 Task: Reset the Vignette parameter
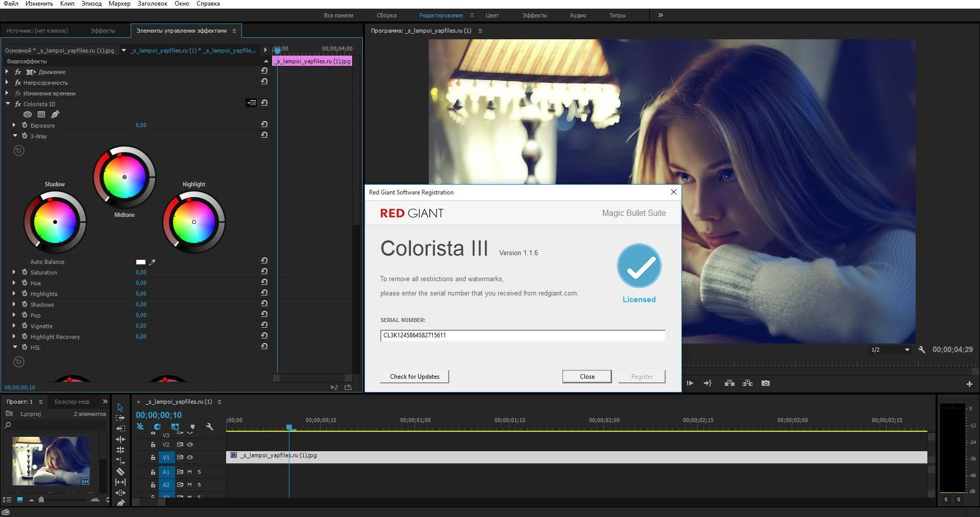pos(264,325)
